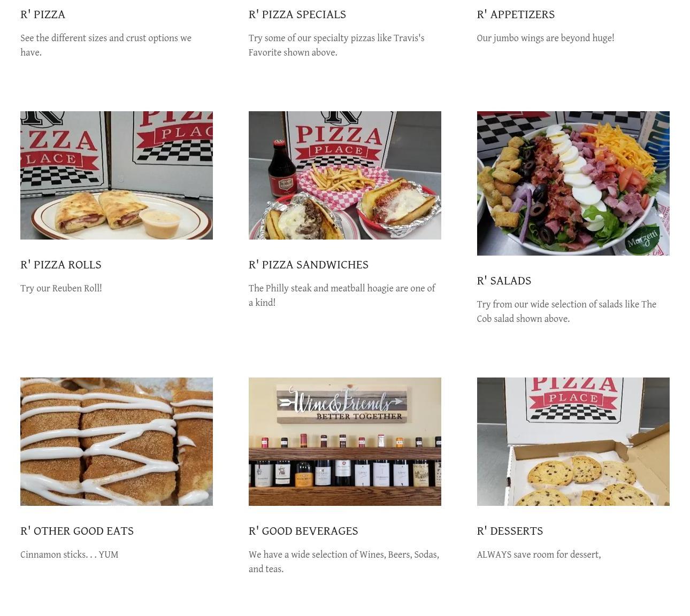The width and height of the screenshot is (690, 616).
Task: Click the cookies in box photo
Action: pos(573,442)
